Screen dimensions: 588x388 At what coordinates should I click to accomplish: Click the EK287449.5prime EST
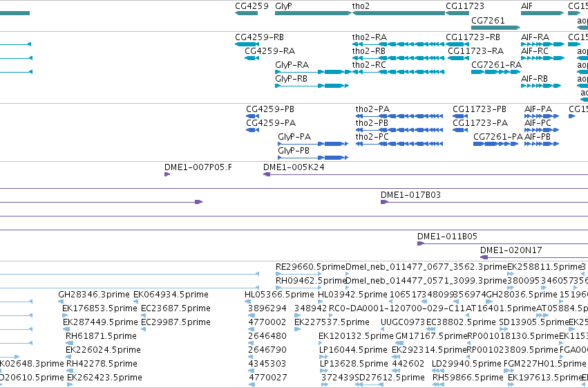point(66,329)
